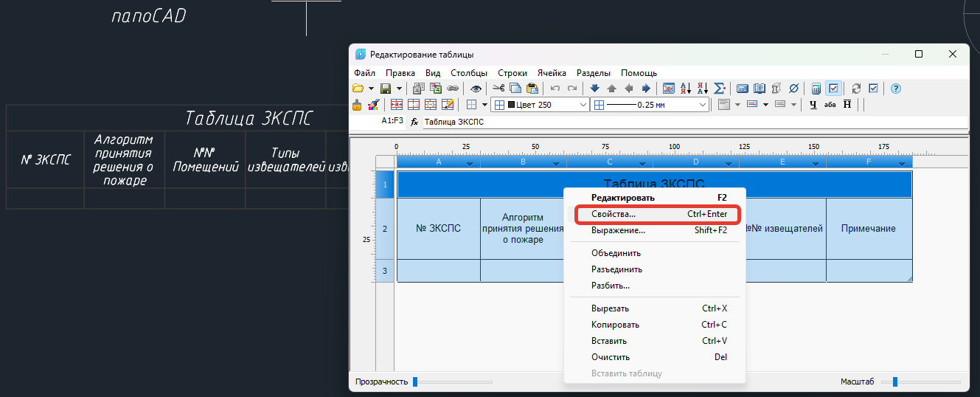This screenshot has height=397, width=980.
Task: Click the Прозрачность slider handle
Action: coord(415,382)
